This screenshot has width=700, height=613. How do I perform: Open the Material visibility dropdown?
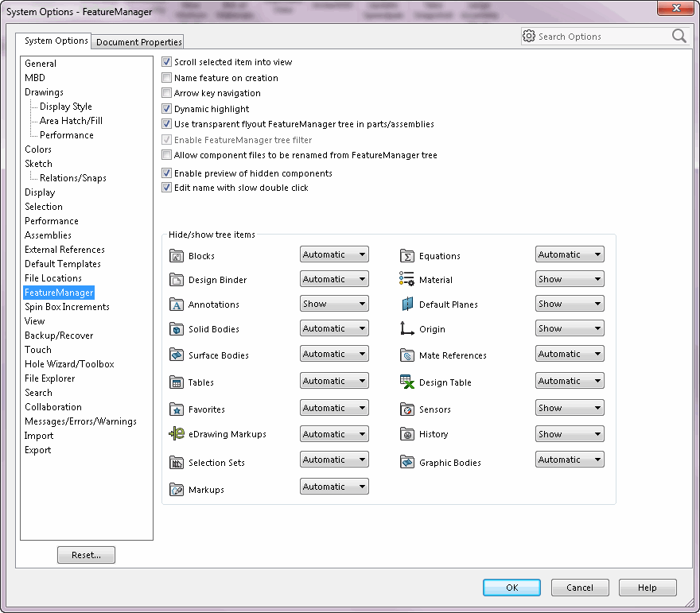point(570,279)
